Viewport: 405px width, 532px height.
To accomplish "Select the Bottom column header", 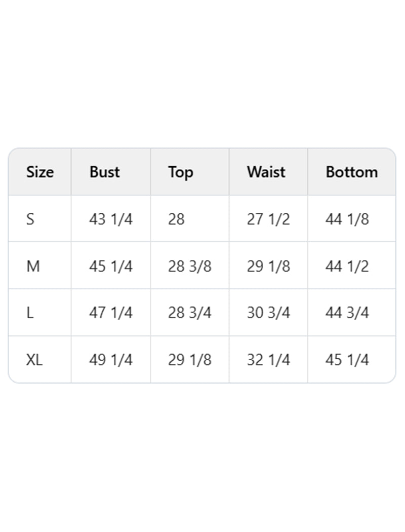I will (x=351, y=172).
